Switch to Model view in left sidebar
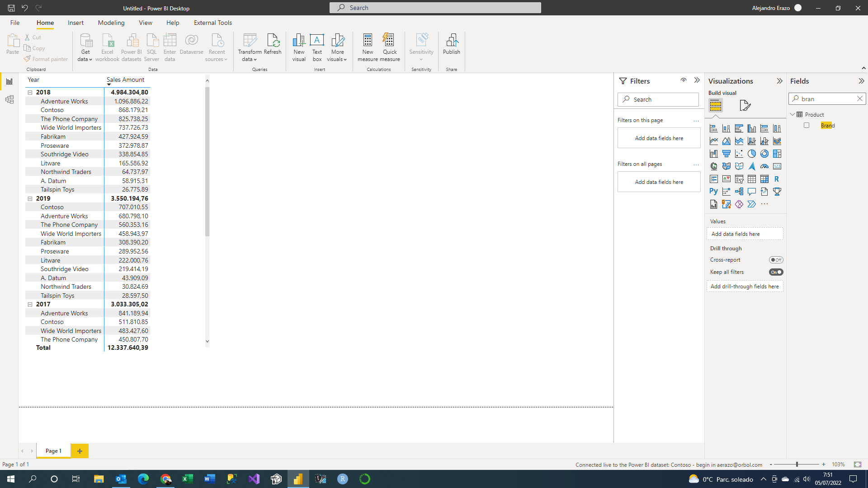Viewport: 868px width, 488px height. click(9, 99)
